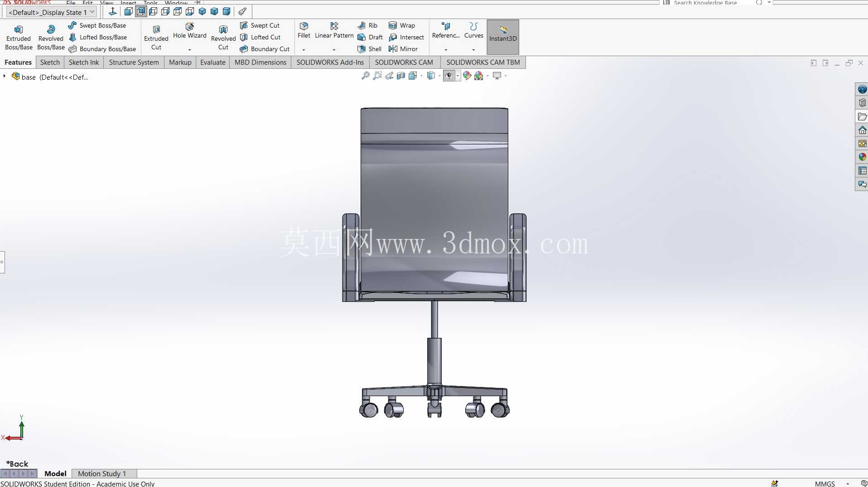868x487 pixels.
Task: Open the SOLIDWORKS CAM TBM tab
Action: [x=483, y=62]
